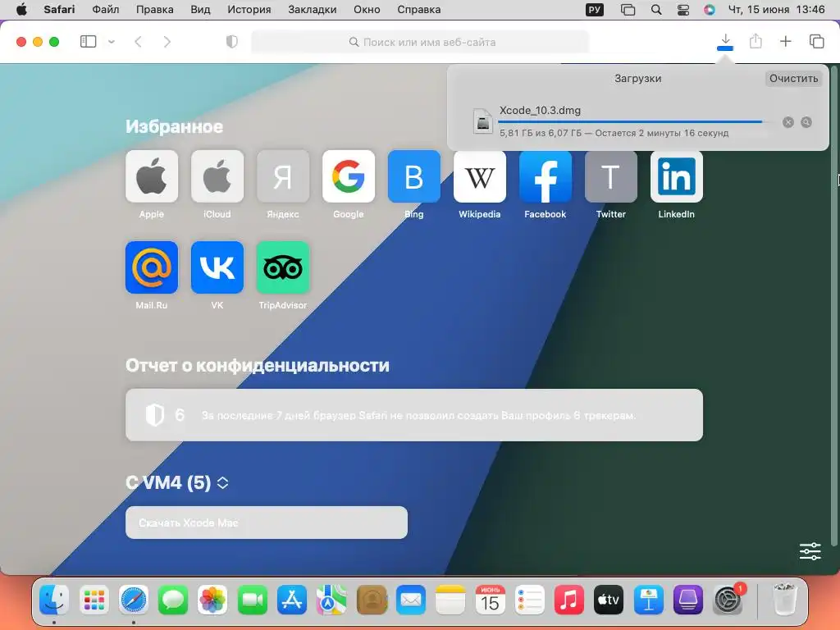
Task: Open Control Center in menu bar
Action: [x=683, y=10]
